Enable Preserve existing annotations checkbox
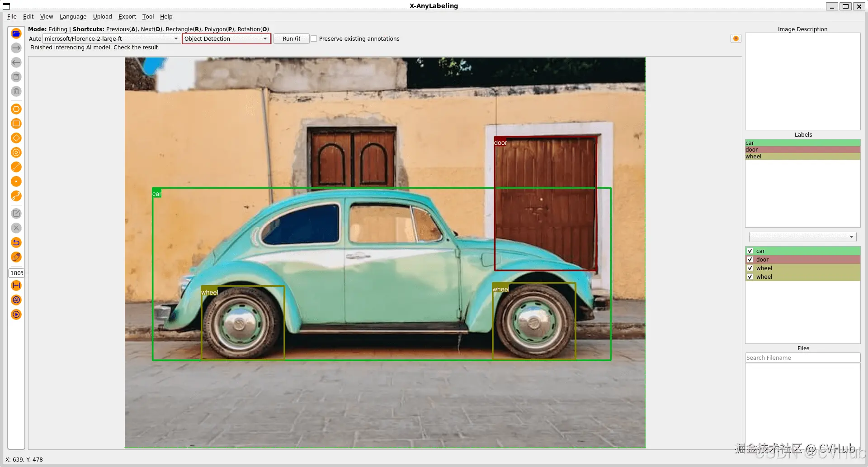Viewport: 868px width, 467px height. point(314,39)
